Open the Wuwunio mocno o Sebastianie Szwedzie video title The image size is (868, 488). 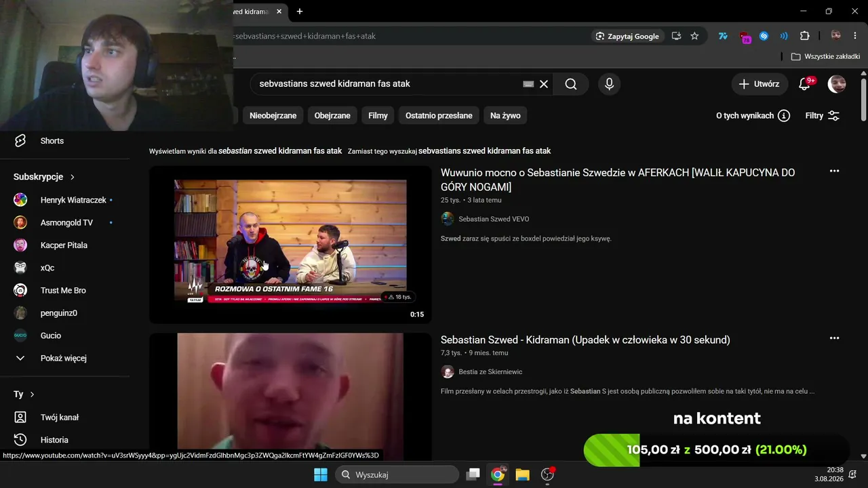[618, 180]
